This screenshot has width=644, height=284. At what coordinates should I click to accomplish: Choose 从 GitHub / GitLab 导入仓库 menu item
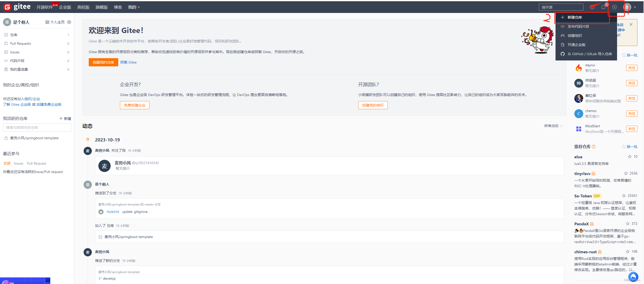point(589,54)
